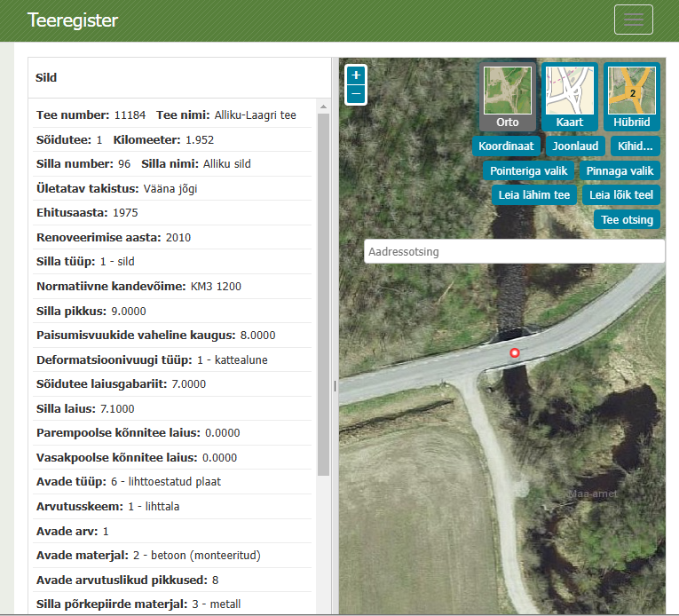Click the Koordinaat button
This screenshot has height=616, width=679.
click(x=506, y=146)
